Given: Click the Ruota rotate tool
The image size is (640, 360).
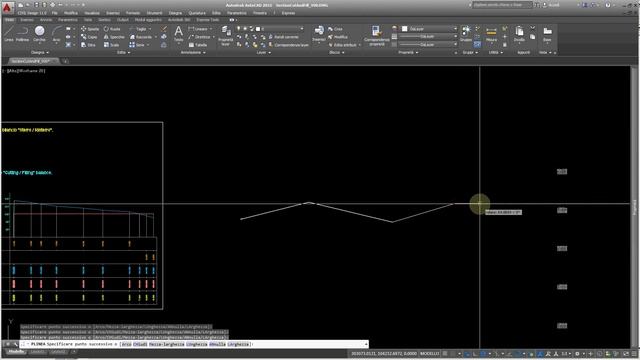Looking at the screenshot, I should (112, 29).
